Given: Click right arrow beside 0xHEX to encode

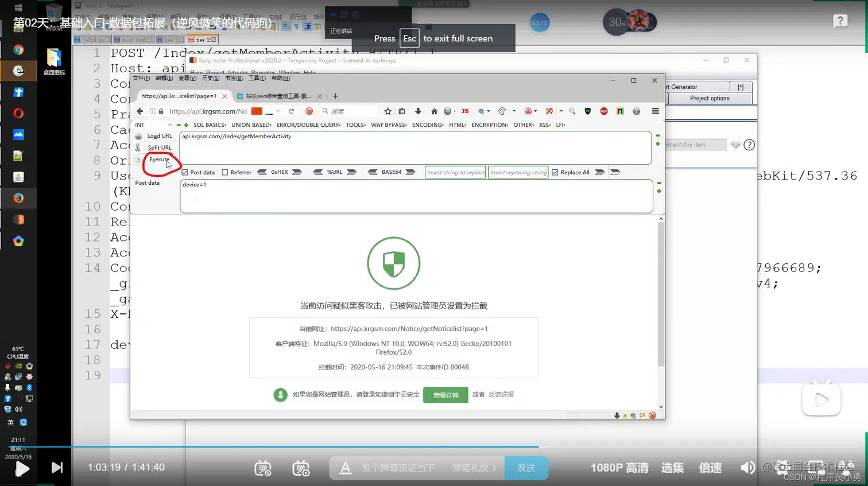Looking at the screenshot, I should 297,172.
